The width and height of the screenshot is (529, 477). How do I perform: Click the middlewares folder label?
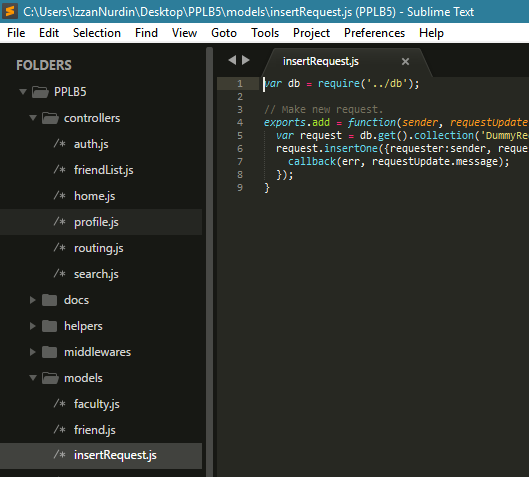click(x=98, y=352)
